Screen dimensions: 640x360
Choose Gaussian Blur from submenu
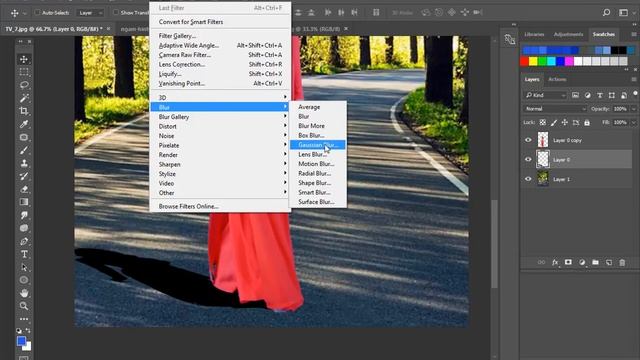coord(318,145)
